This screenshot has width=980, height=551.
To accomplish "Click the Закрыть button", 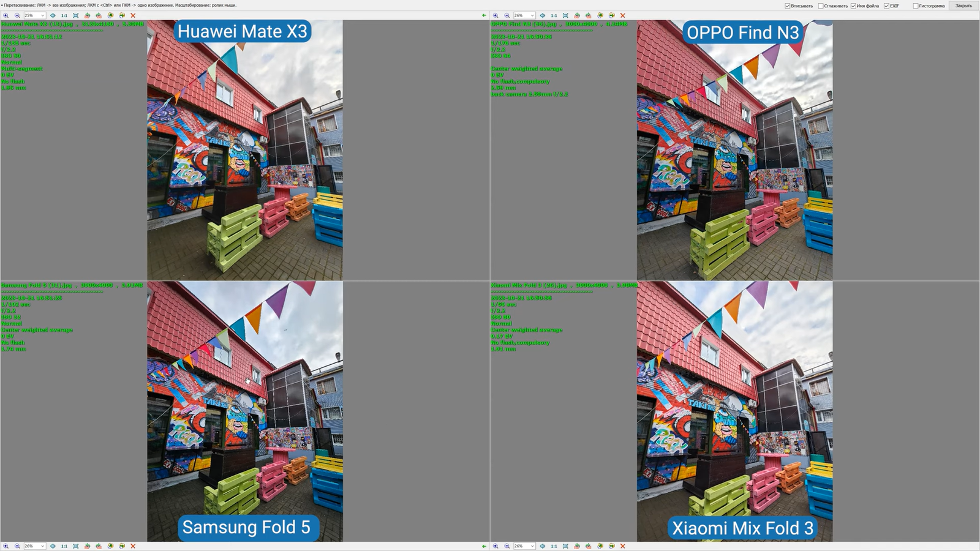I will (x=964, y=6).
